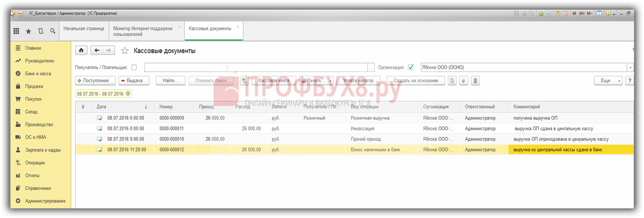This screenshot has width=644, height=218.
Task: Sort by the Дата column header
Action: click(x=123, y=107)
